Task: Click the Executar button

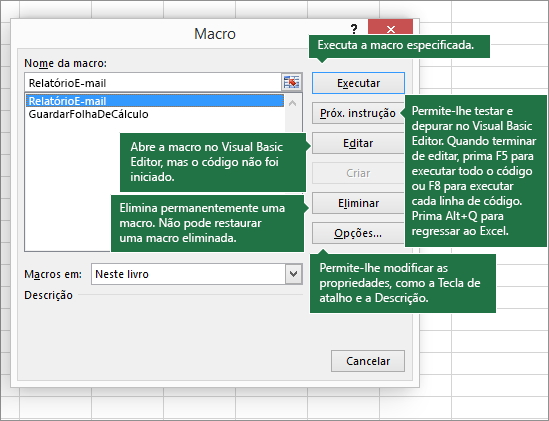Action: 358,83
